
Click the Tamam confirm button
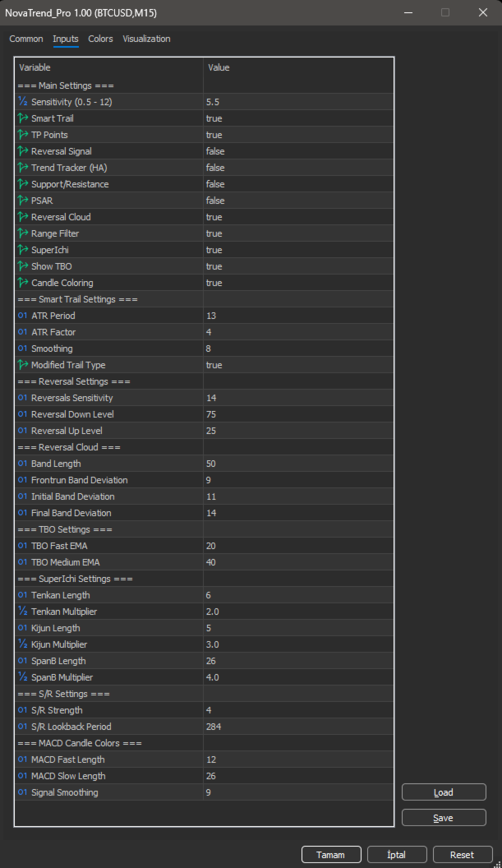[x=331, y=855]
